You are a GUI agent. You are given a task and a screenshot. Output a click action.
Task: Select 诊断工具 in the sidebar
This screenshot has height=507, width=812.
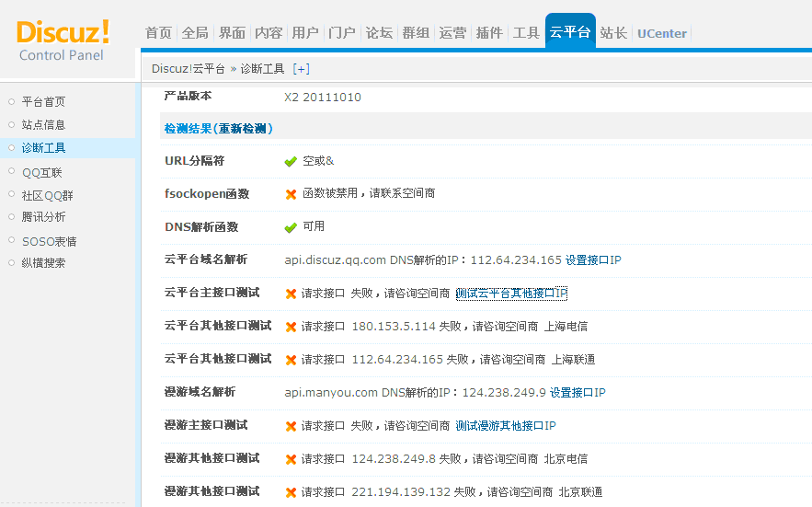pyautogui.click(x=43, y=148)
